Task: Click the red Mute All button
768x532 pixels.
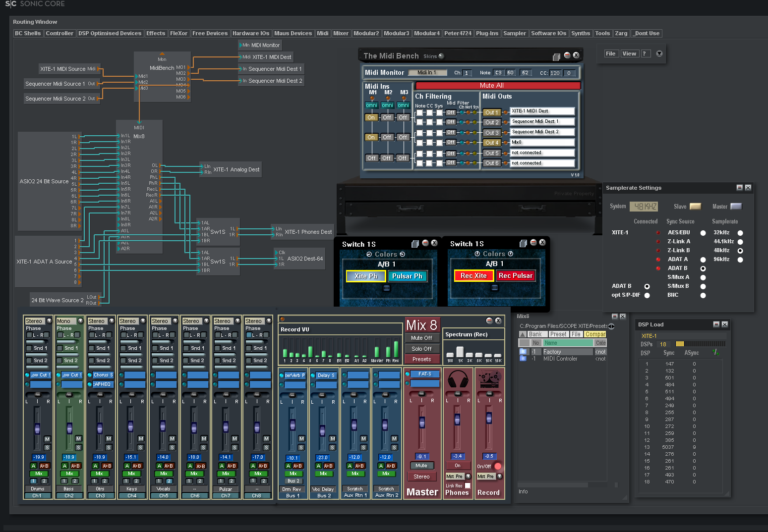Action: coord(498,86)
